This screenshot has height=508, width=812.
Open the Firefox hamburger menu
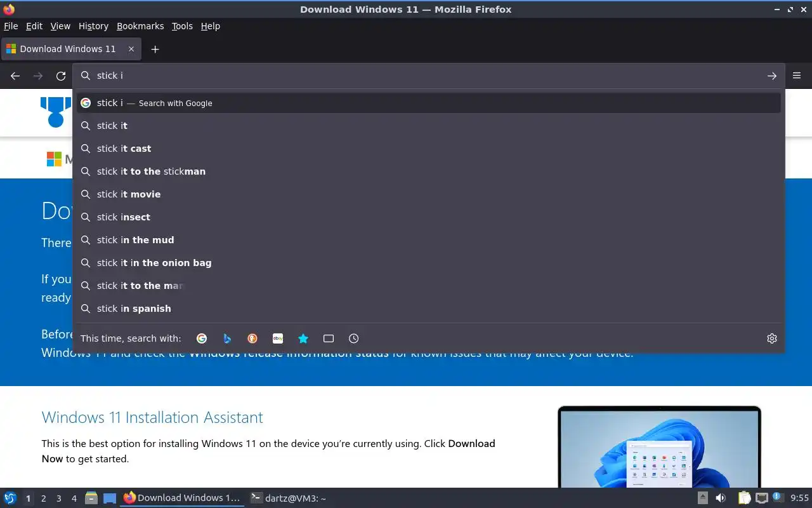tap(797, 76)
